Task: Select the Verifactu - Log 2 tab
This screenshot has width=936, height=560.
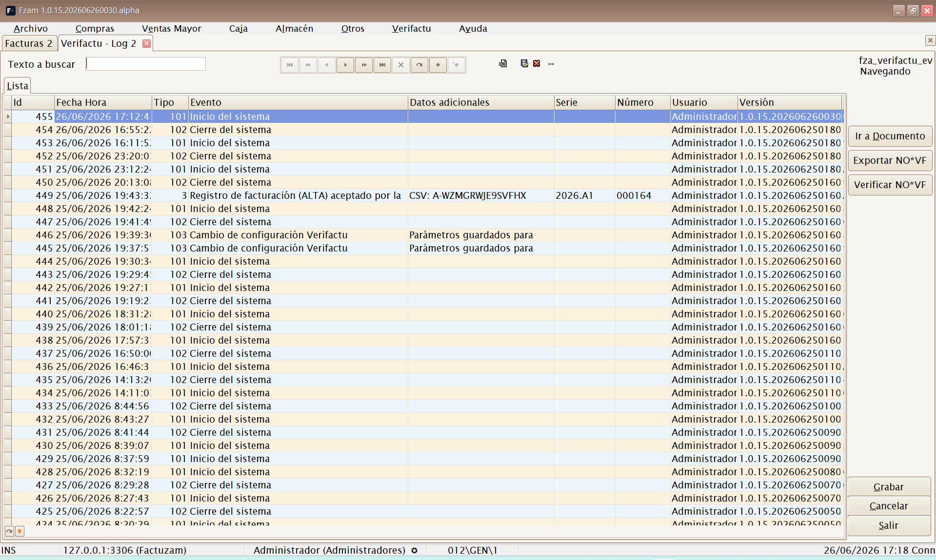Action: [x=99, y=43]
